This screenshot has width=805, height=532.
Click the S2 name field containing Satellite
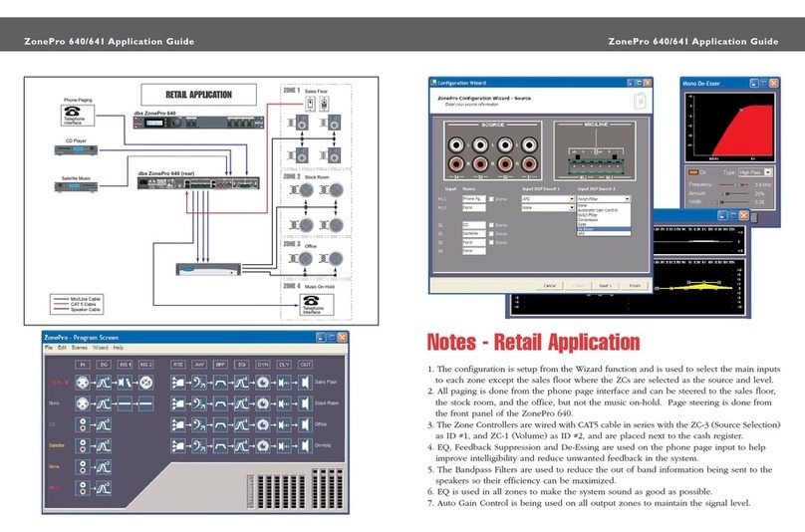(473, 234)
